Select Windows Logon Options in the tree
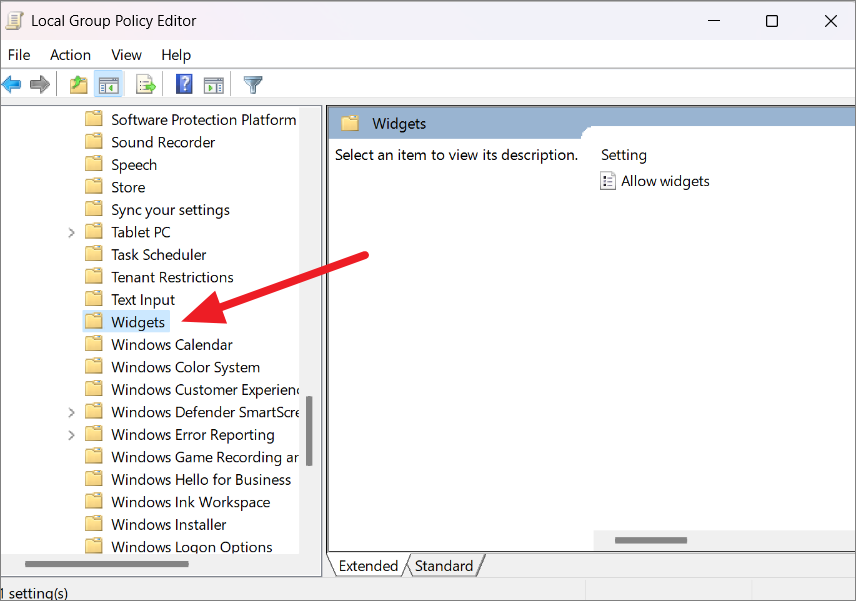This screenshot has height=601, width=856. pyautogui.click(x=192, y=546)
